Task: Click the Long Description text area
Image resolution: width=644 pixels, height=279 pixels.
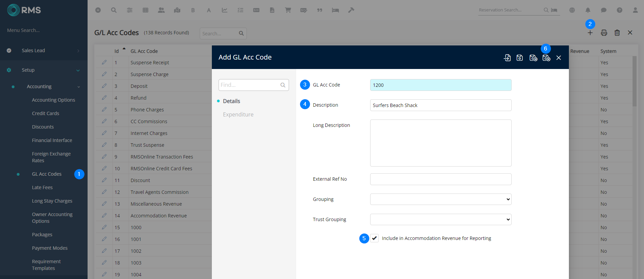Action: 441,143
